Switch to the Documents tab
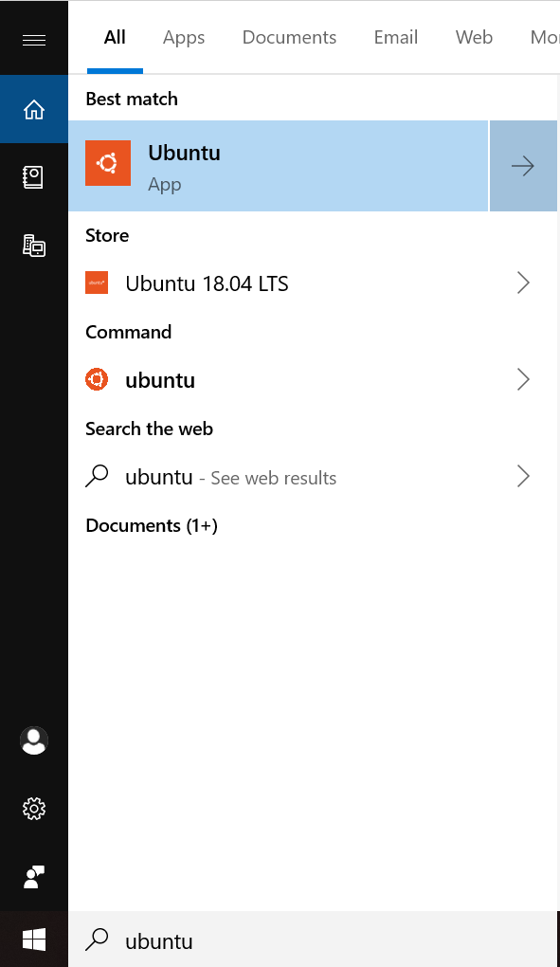Screen dimensions: 560x967 (290, 38)
